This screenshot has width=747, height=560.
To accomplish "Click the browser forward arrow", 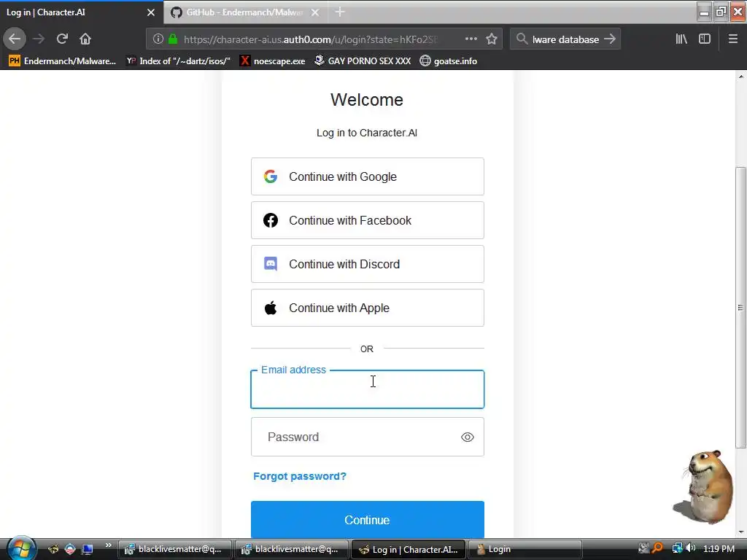I will click(x=39, y=39).
